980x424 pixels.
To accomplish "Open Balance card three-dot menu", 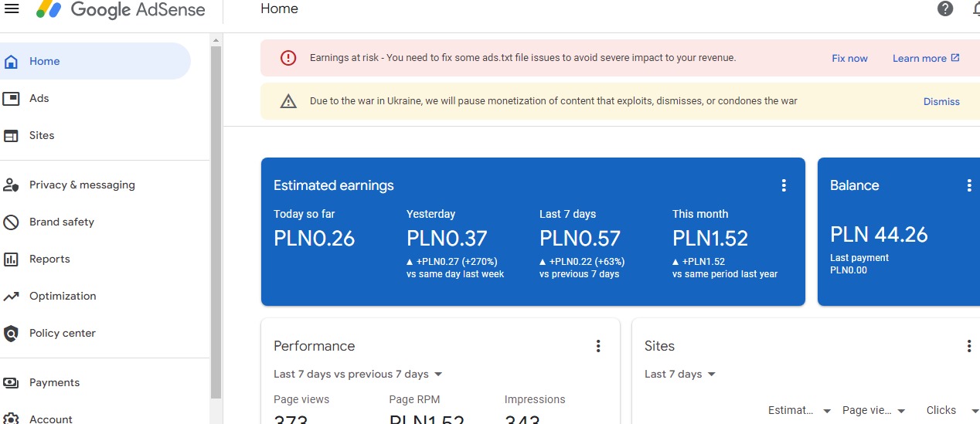I will point(969,185).
